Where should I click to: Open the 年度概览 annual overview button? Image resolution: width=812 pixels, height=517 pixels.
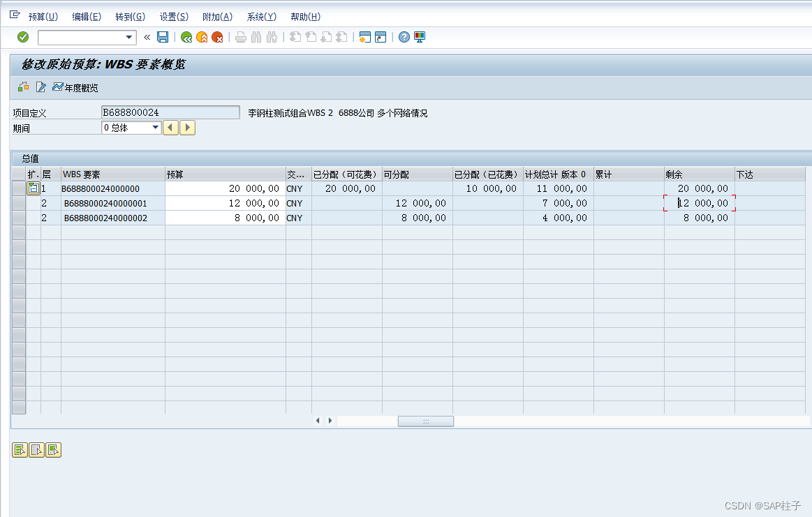click(75, 87)
